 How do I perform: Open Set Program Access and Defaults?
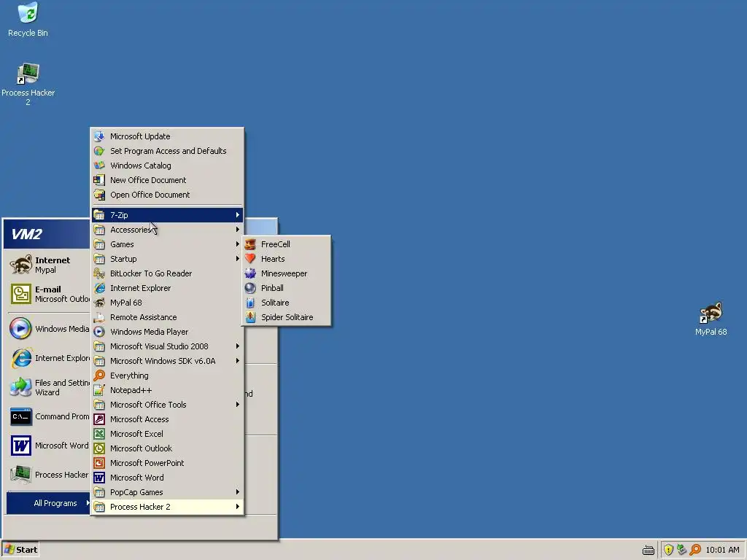click(x=167, y=151)
